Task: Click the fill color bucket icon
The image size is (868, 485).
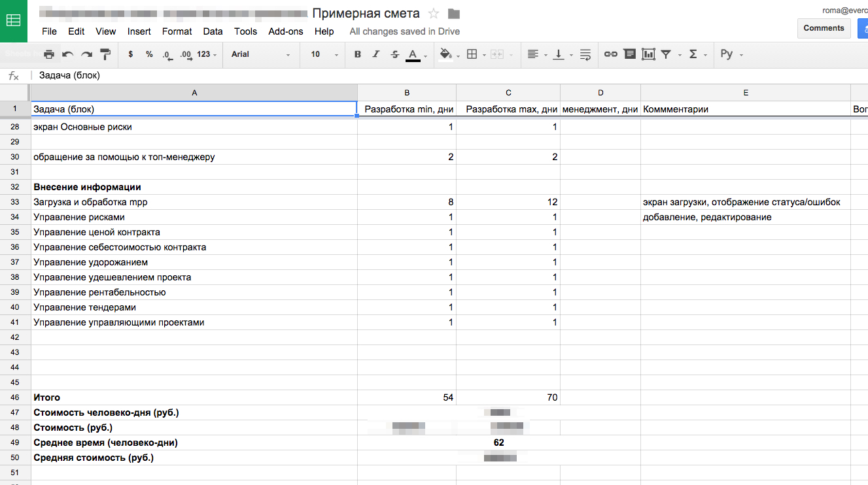Action: (446, 54)
